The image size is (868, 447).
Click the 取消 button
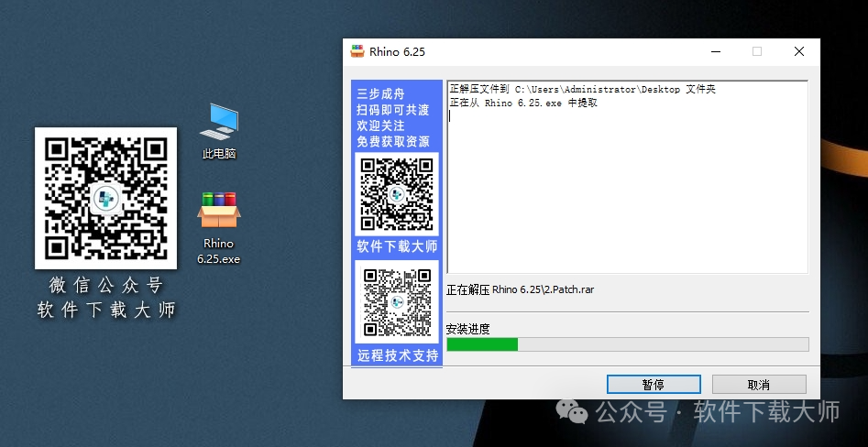click(x=758, y=385)
